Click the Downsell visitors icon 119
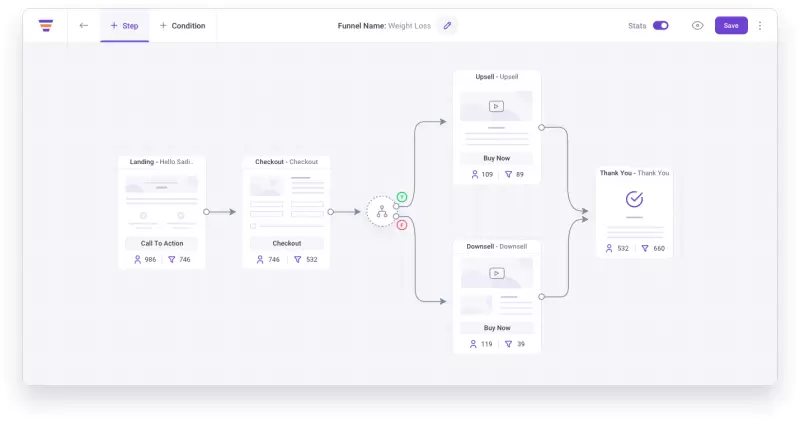The height and width of the screenshot is (422, 800). 473,344
